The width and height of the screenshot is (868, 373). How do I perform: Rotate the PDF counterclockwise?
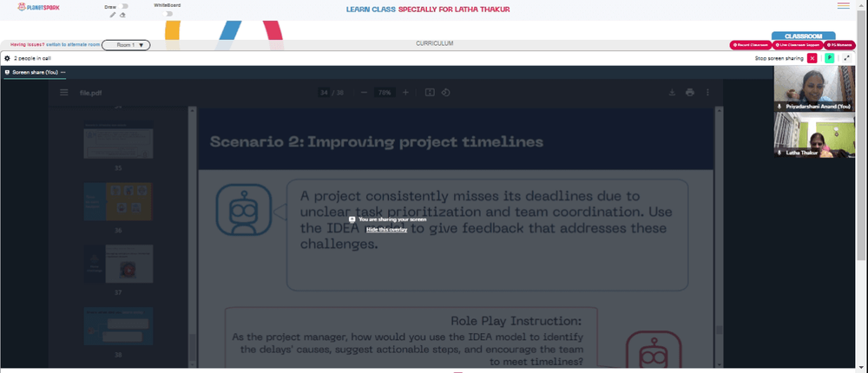(445, 93)
